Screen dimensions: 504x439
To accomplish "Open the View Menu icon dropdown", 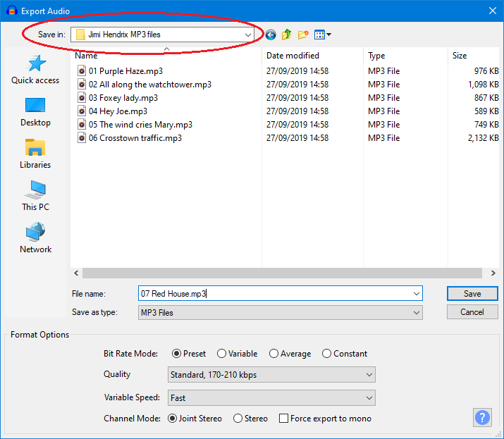I will point(323,35).
